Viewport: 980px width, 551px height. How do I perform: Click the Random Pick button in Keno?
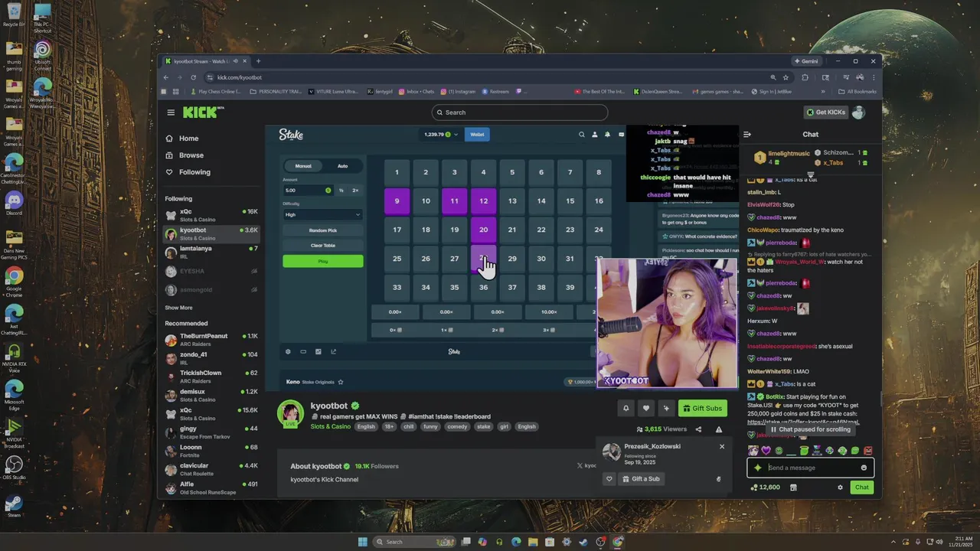[x=322, y=230]
